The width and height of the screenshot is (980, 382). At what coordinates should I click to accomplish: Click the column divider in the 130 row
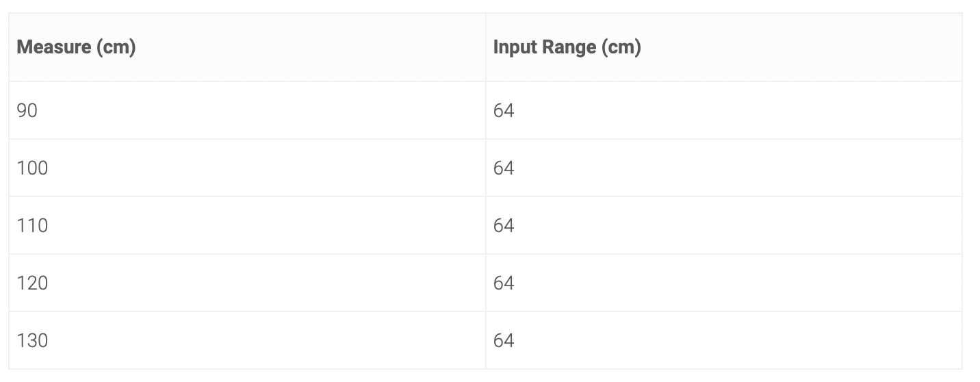click(x=486, y=340)
